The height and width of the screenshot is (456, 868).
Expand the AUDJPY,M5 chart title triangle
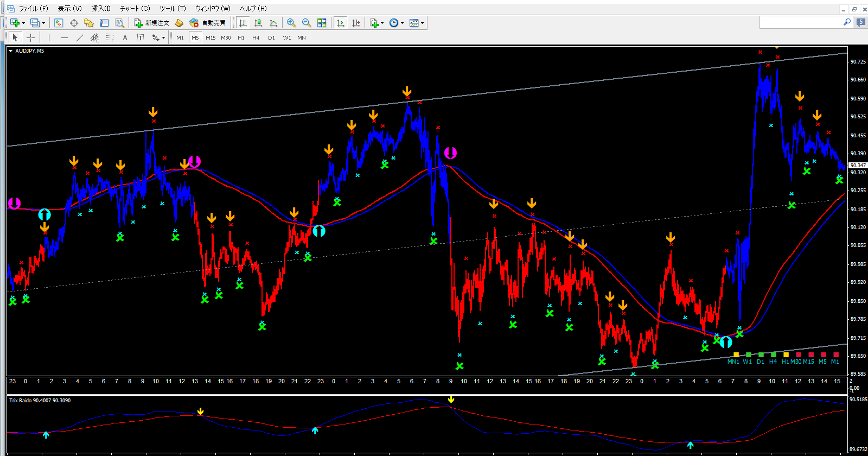click(10, 51)
